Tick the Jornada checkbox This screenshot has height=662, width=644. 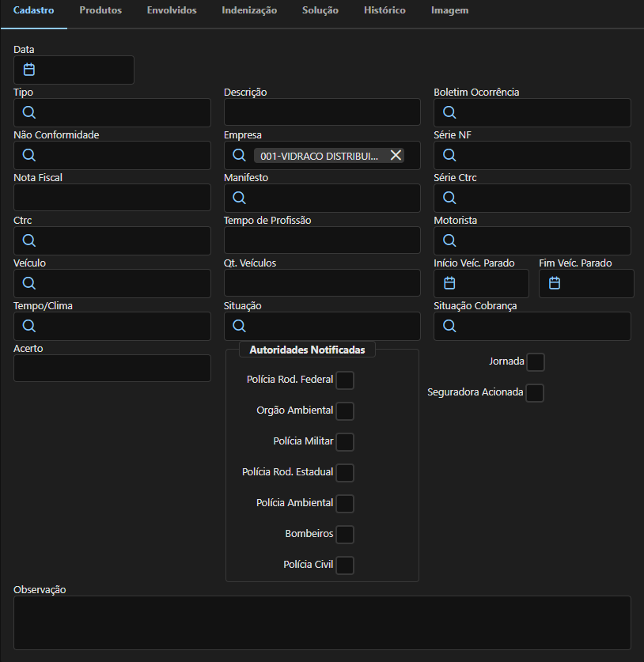point(536,362)
